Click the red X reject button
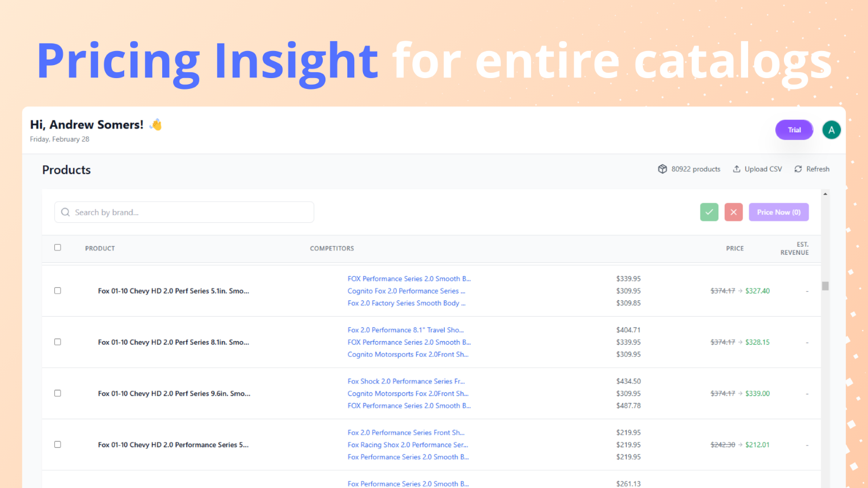This screenshot has height=488, width=868. pos(733,212)
